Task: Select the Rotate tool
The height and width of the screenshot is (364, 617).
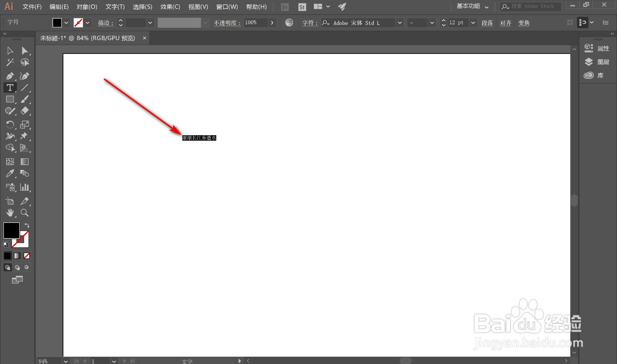Action: coord(10,124)
